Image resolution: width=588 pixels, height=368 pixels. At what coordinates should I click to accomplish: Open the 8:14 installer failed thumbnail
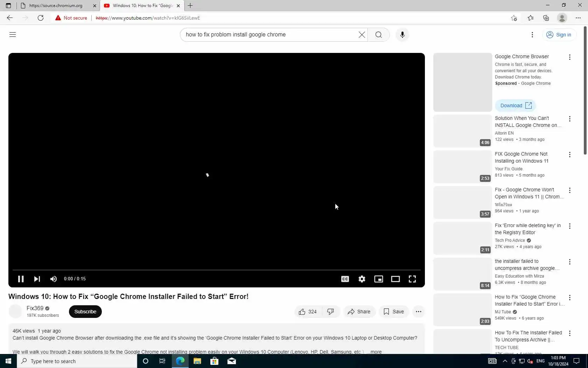pyautogui.click(x=463, y=274)
